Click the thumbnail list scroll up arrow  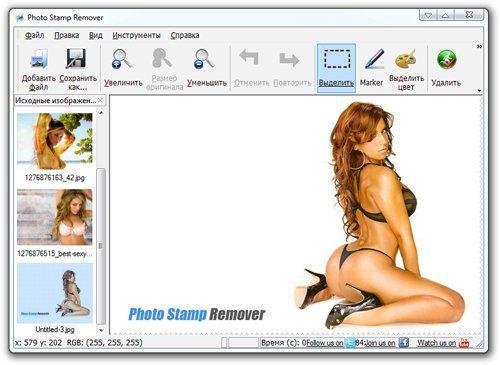[x=101, y=113]
